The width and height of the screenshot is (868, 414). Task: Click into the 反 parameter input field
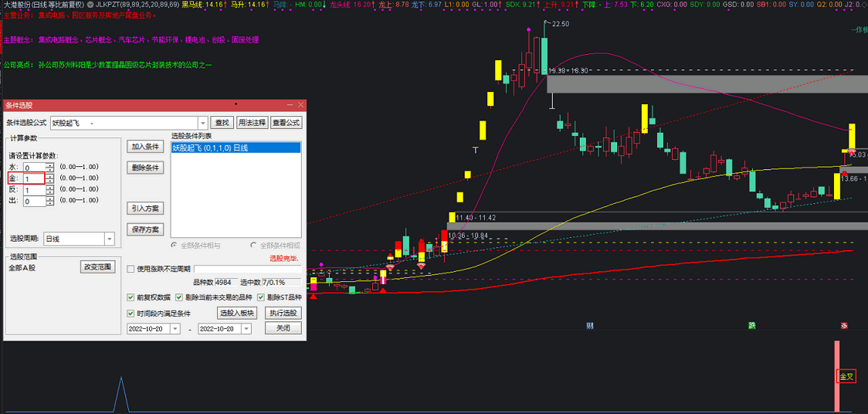point(35,191)
